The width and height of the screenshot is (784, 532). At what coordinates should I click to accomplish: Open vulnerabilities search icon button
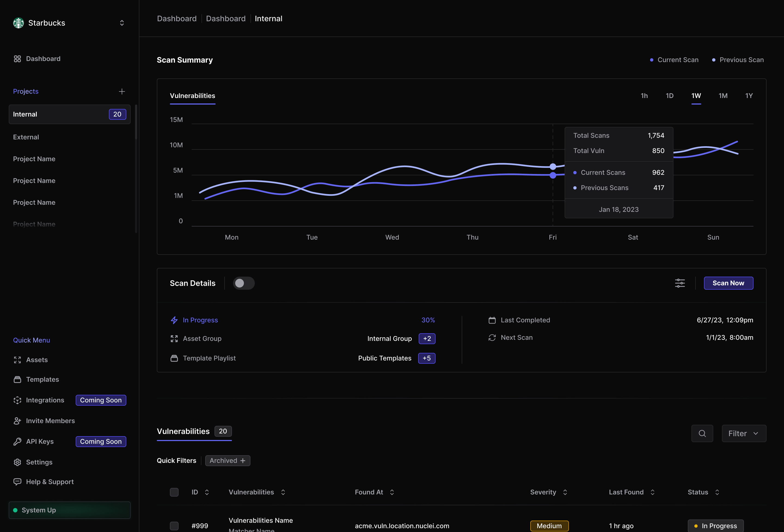702,433
